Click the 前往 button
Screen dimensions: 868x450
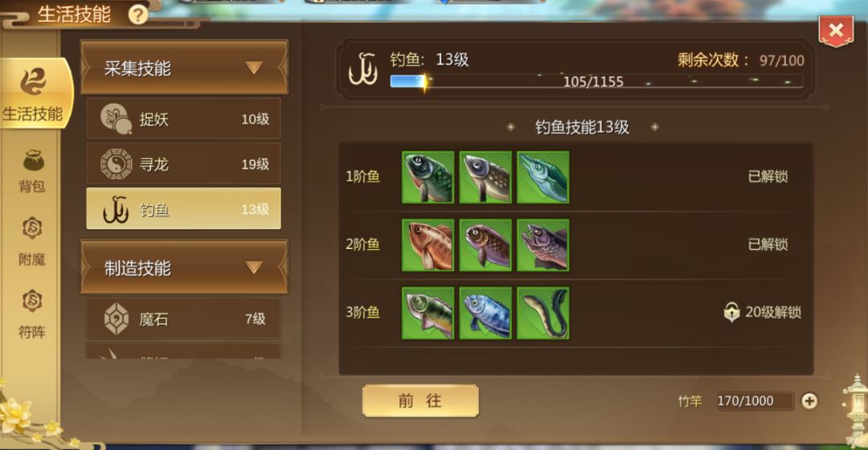point(420,401)
